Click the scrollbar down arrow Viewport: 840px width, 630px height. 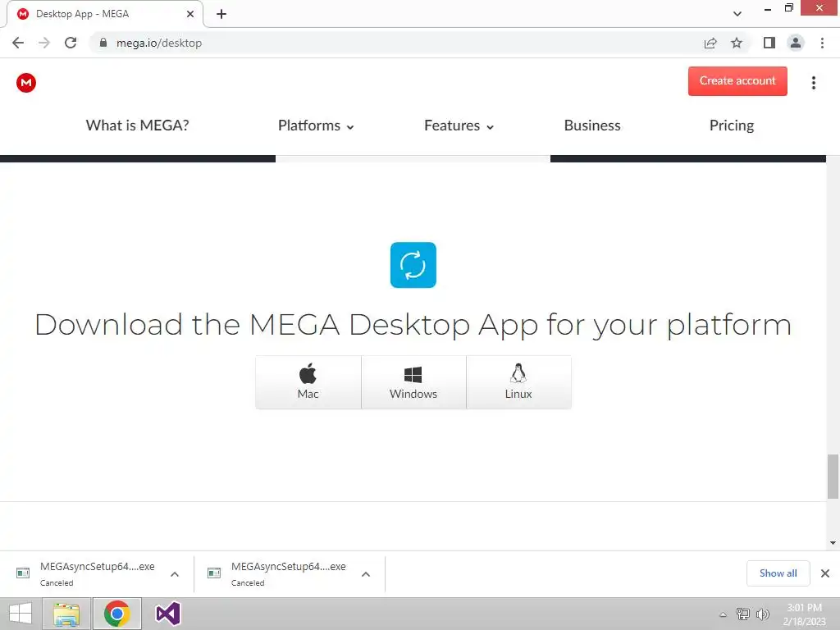[x=833, y=543]
